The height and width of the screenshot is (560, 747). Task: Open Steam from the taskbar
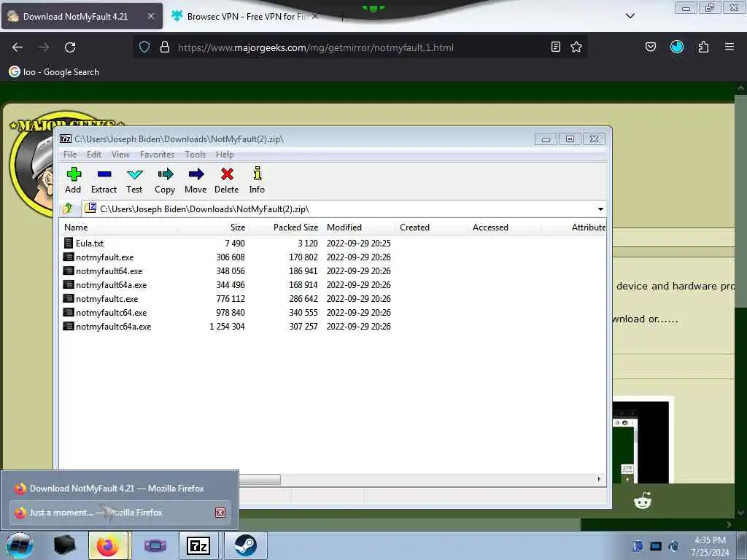click(x=245, y=545)
